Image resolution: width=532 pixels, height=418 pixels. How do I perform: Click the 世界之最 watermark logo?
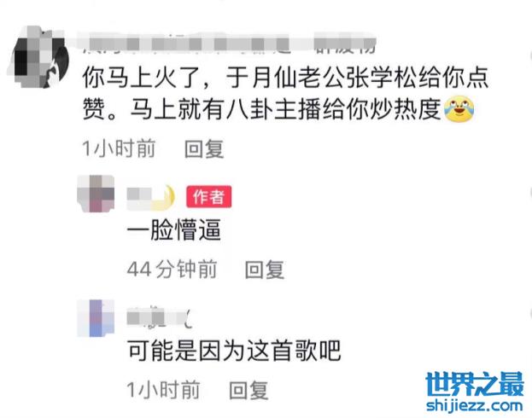point(474,384)
